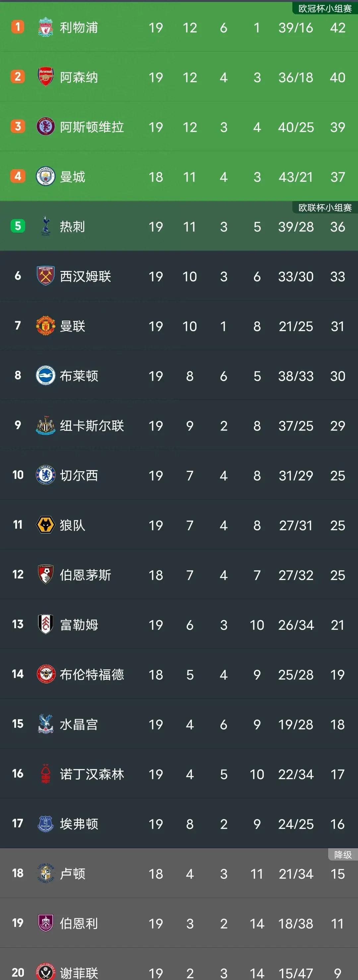Open team page for 伯恩茅斯

(86, 575)
